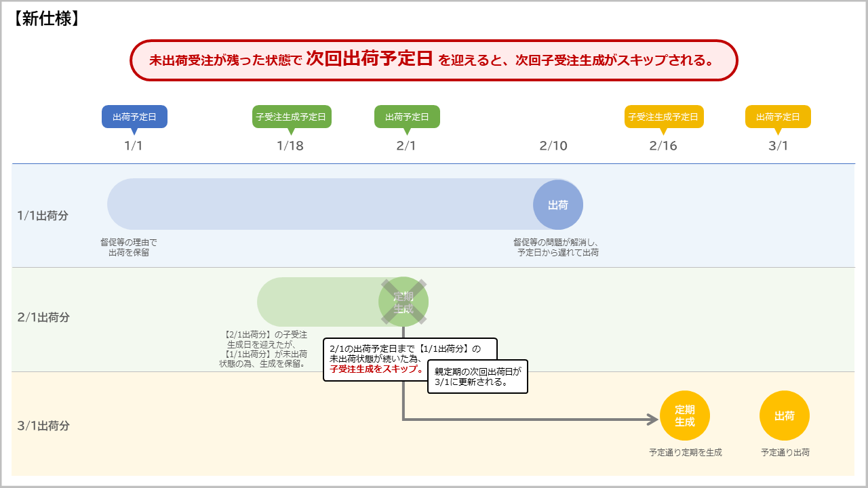
Task: Click the blue 出荷 circle
Action: pyautogui.click(x=557, y=205)
